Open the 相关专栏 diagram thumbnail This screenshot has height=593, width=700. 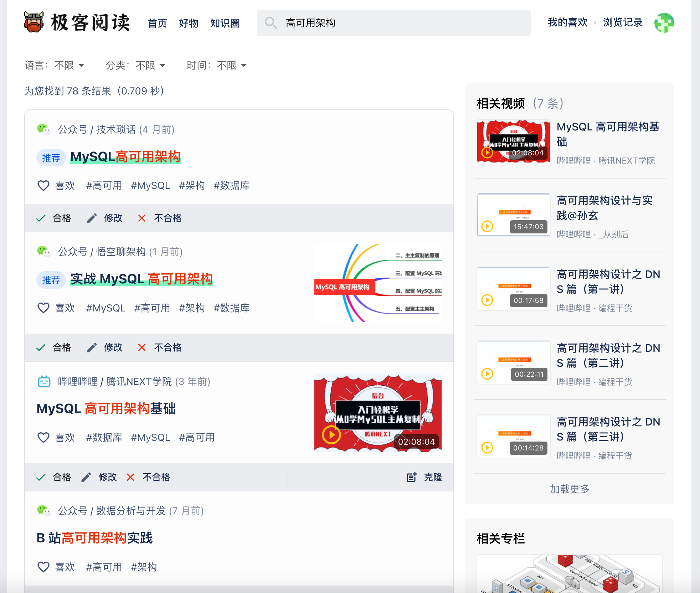click(x=570, y=574)
